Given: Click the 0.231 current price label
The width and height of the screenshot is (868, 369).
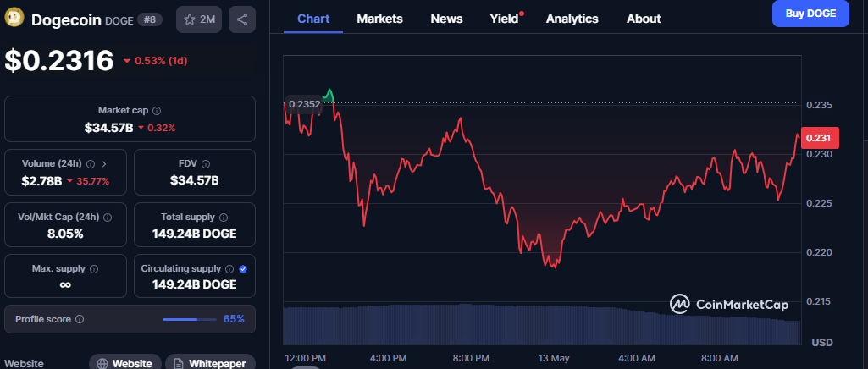Looking at the screenshot, I should point(820,138).
